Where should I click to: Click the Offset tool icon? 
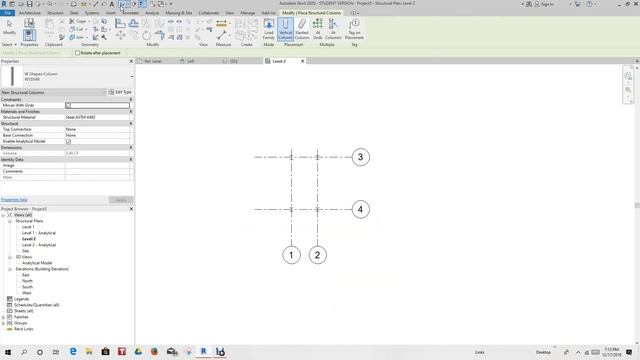(x=133, y=23)
